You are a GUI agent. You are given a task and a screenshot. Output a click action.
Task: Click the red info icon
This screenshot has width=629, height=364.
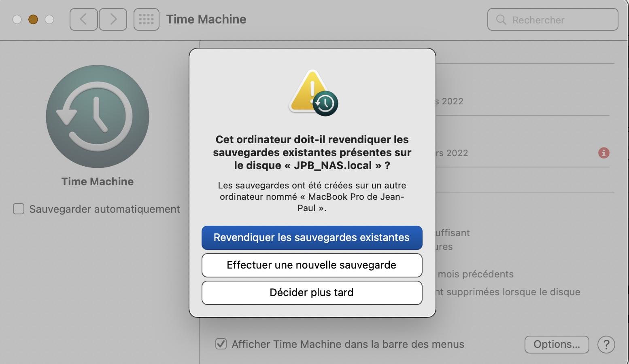click(603, 153)
